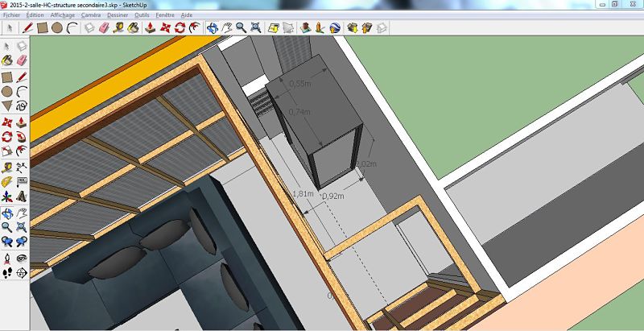This screenshot has height=331, width=644.
Task: Open the Dessiner menu
Action: point(120,14)
